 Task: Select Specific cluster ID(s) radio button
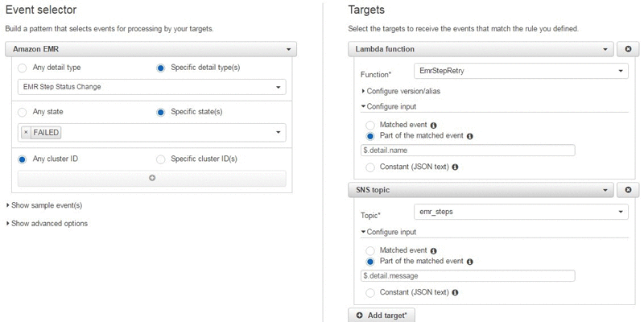[x=161, y=159]
